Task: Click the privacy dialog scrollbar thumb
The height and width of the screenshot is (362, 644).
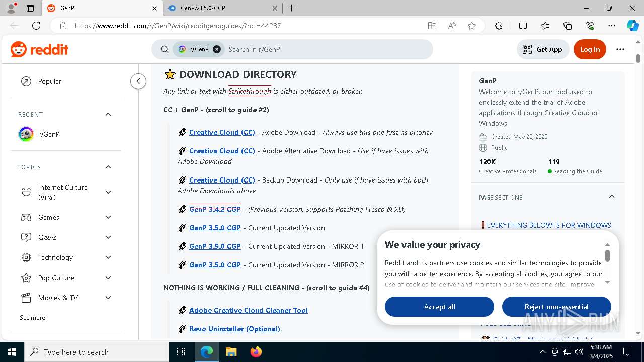Action: [x=607, y=256]
